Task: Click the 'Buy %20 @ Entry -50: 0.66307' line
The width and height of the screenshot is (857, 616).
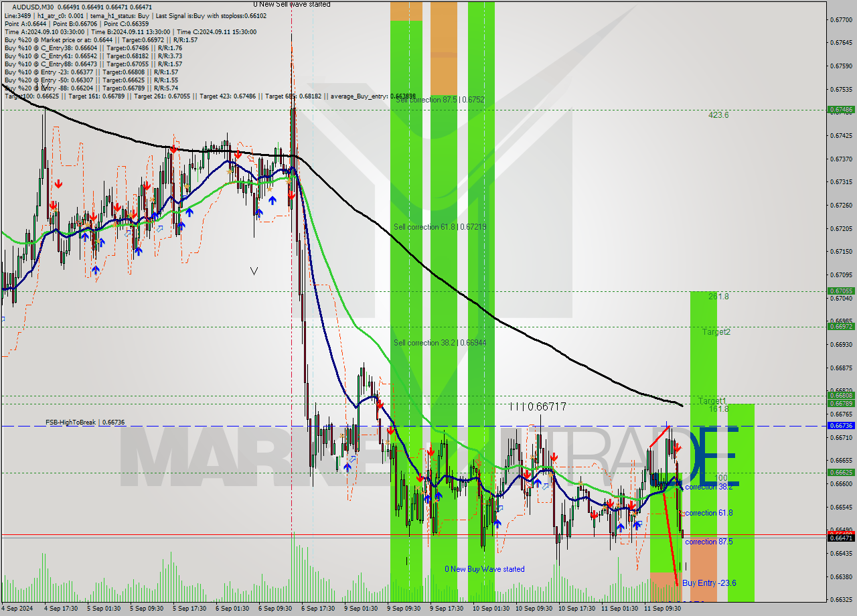Action: (91, 80)
